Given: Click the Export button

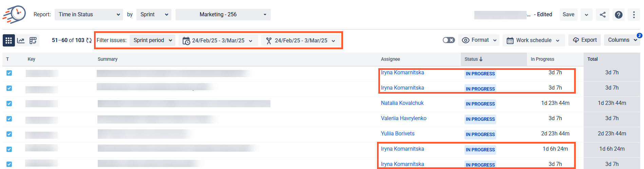Looking at the screenshot, I should (x=585, y=40).
